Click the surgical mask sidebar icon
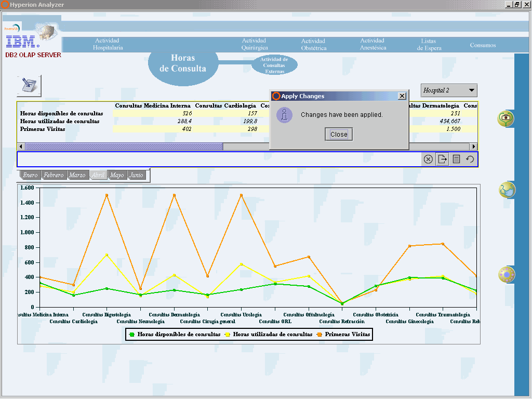 [506, 190]
